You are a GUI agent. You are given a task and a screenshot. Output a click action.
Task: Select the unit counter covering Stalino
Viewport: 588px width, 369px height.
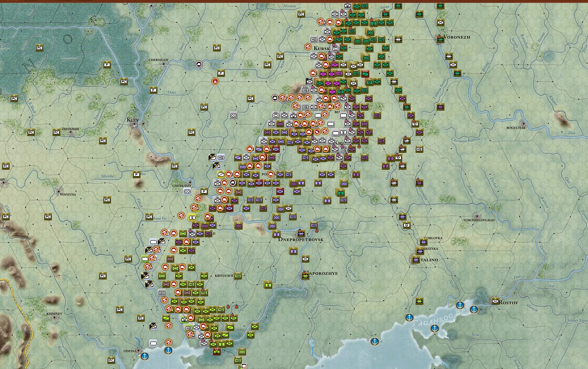point(416,260)
